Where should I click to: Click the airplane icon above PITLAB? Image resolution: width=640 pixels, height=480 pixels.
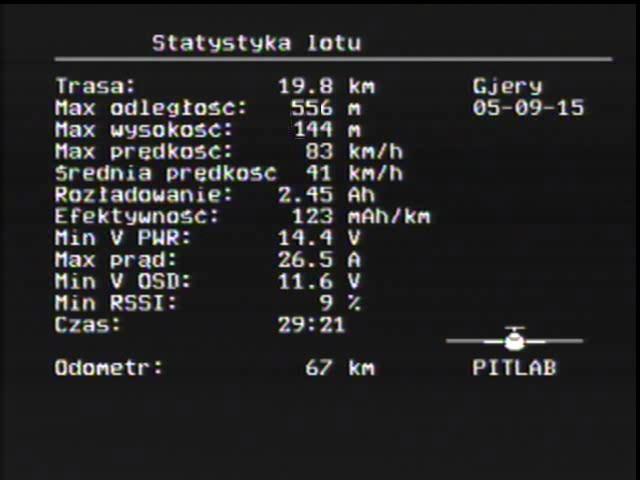click(514, 339)
